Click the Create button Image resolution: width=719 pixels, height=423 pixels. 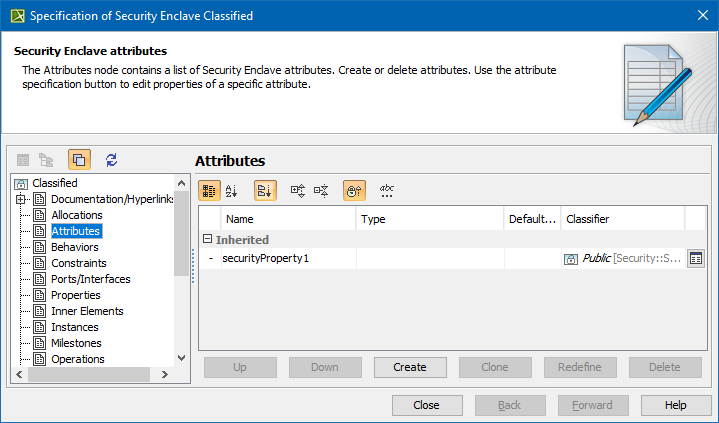[x=410, y=367]
